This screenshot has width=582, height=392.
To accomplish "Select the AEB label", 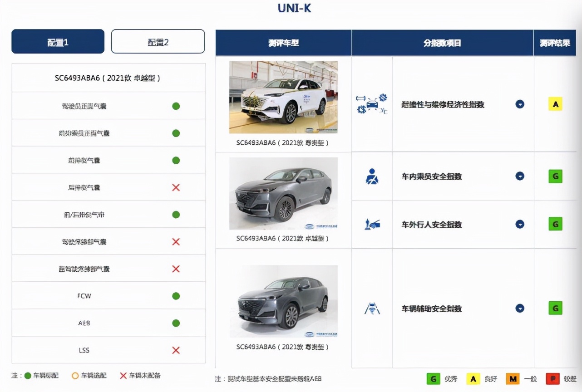I will [84, 323].
